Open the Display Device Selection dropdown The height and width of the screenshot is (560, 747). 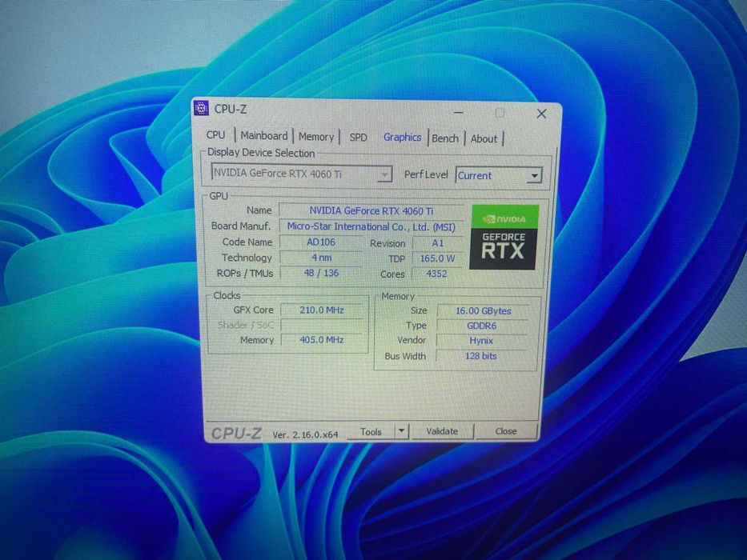(302, 174)
